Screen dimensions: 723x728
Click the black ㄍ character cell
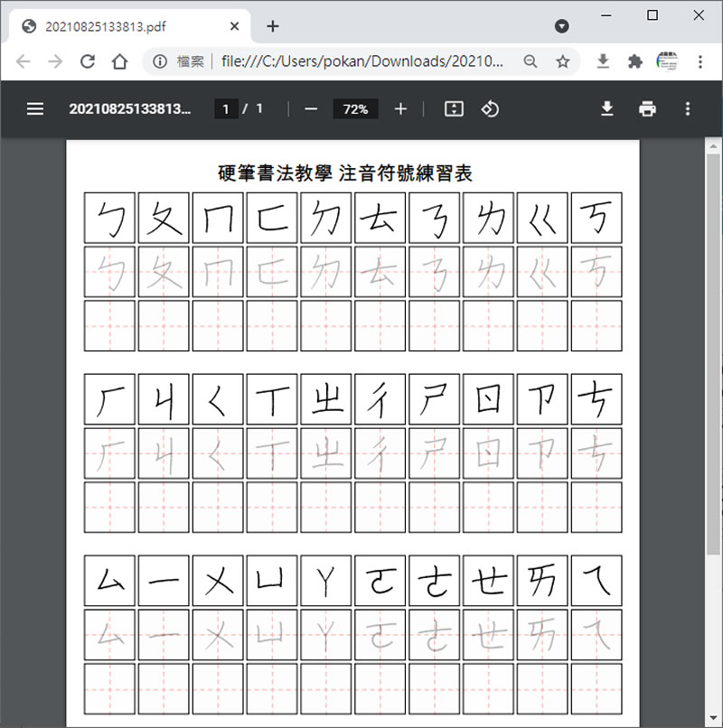coord(542,218)
